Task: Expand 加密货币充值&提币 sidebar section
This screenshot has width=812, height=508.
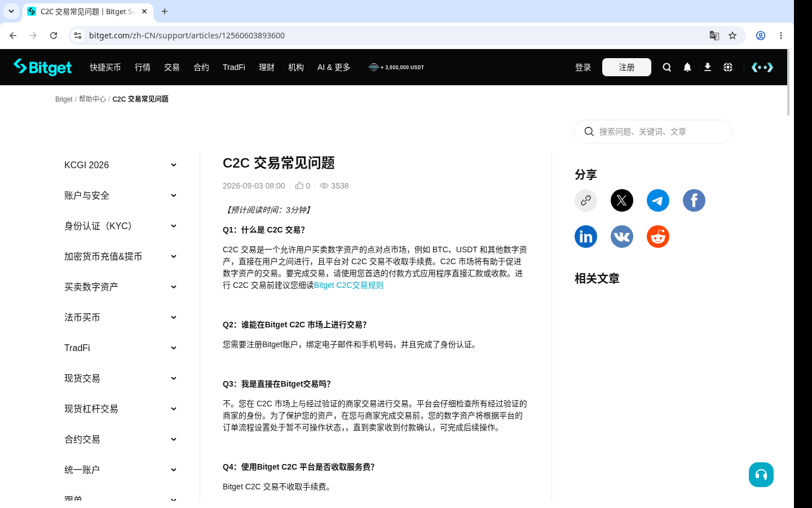Action: (x=121, y=256)
